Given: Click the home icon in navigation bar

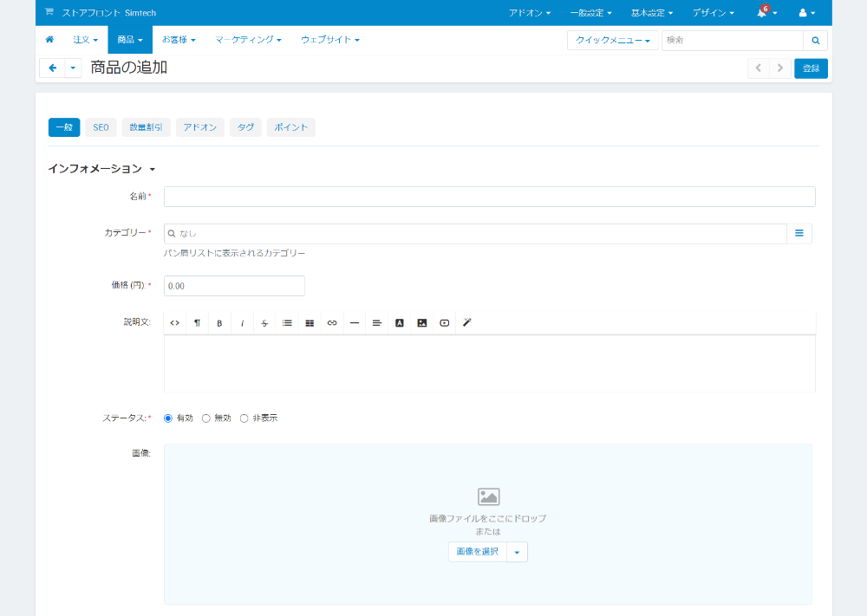Looking at the screenshot, I should click(49, 40).
